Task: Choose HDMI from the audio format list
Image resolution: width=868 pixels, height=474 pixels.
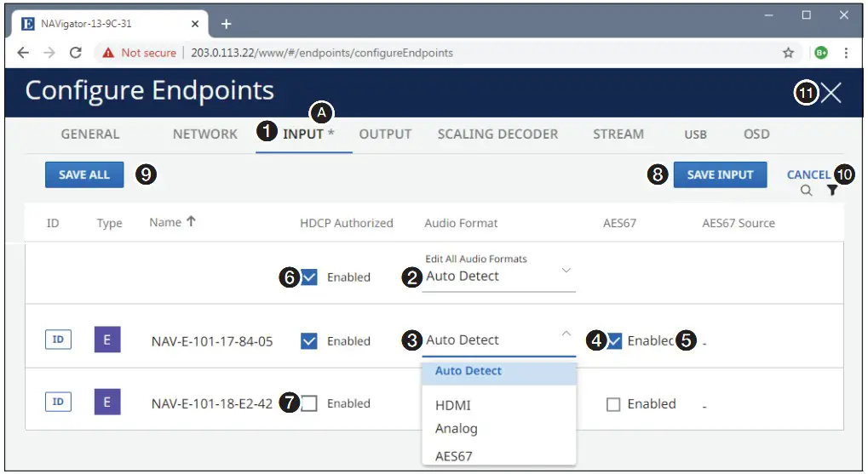Action: 453,405
